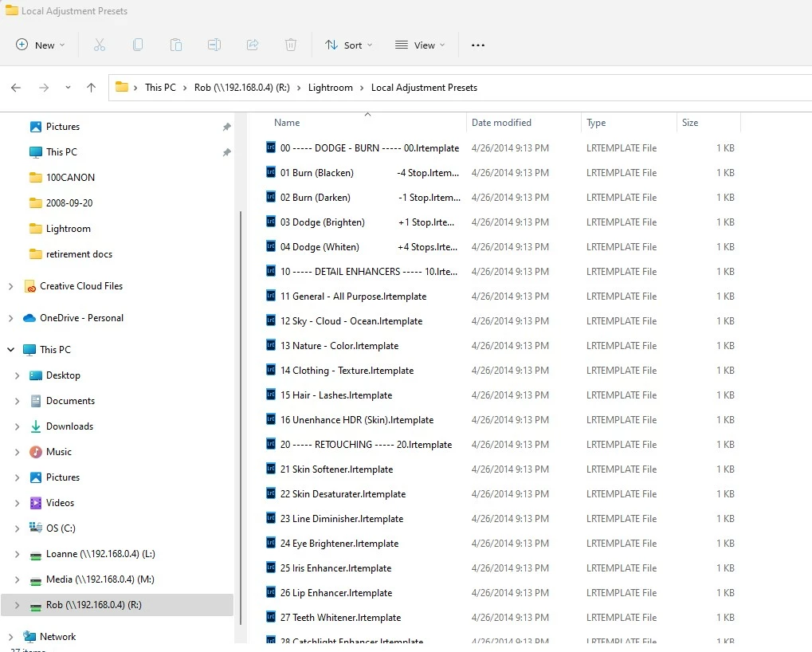
Task: Click the Share icon in toolbar
Action: (253, 45)
